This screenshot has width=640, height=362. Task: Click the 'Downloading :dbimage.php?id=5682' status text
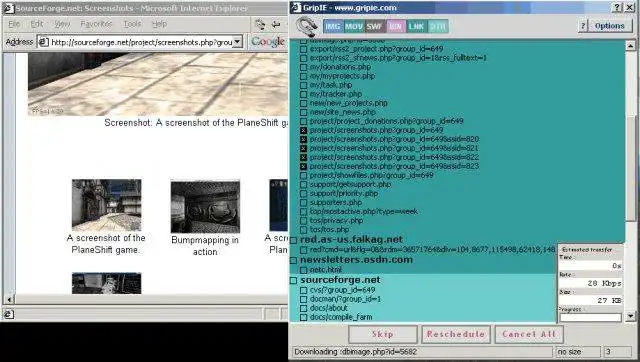[x=356, y=352]
